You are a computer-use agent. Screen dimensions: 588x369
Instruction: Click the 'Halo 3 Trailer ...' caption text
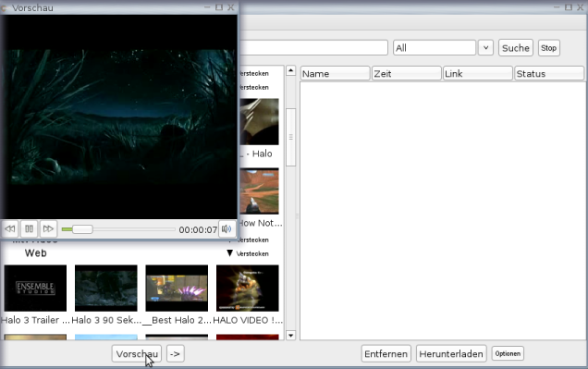point(35,320)
